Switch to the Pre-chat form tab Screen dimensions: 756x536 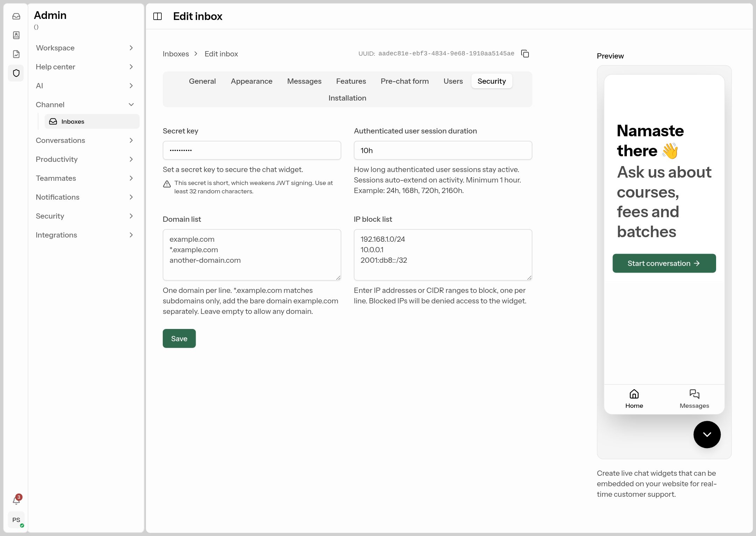click(x=405, y=81)
